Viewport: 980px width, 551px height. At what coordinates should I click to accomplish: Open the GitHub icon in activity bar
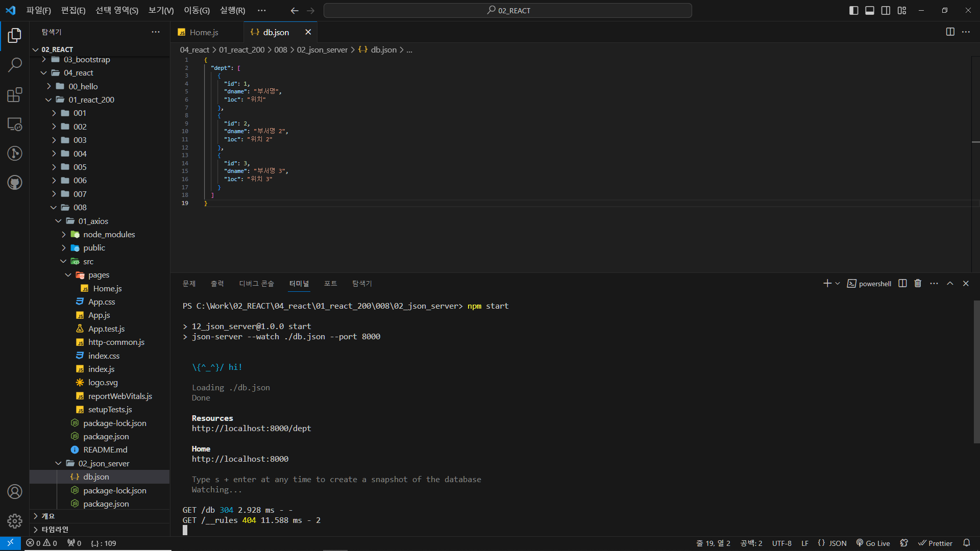pos(15,183)
